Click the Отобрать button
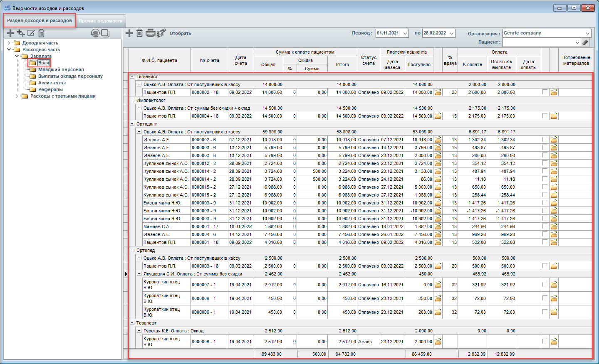 pyautogui.click(x=180, y=33)
